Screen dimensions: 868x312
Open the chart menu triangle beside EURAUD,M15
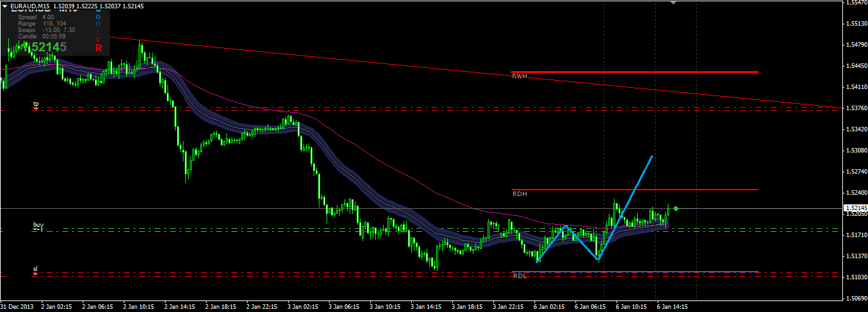(x=5, y=6)
